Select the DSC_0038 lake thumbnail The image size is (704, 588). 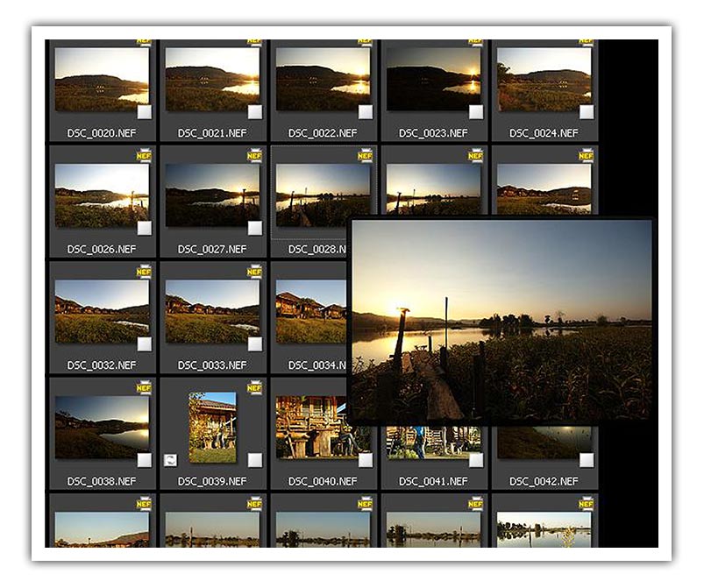pos(101,427)
